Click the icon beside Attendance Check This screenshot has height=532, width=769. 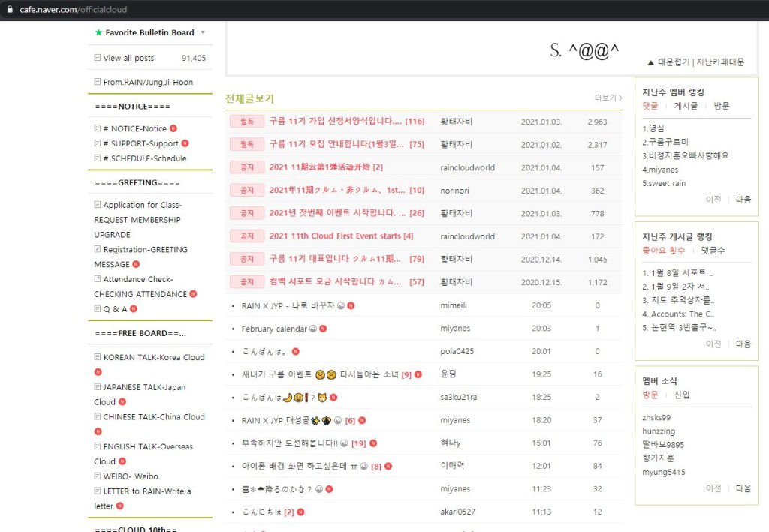tap(98, 279)
